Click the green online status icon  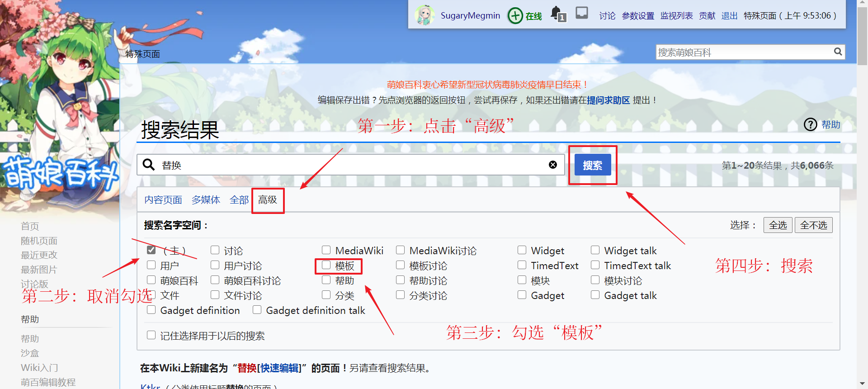pyautogui.click(x=515, y=16)
